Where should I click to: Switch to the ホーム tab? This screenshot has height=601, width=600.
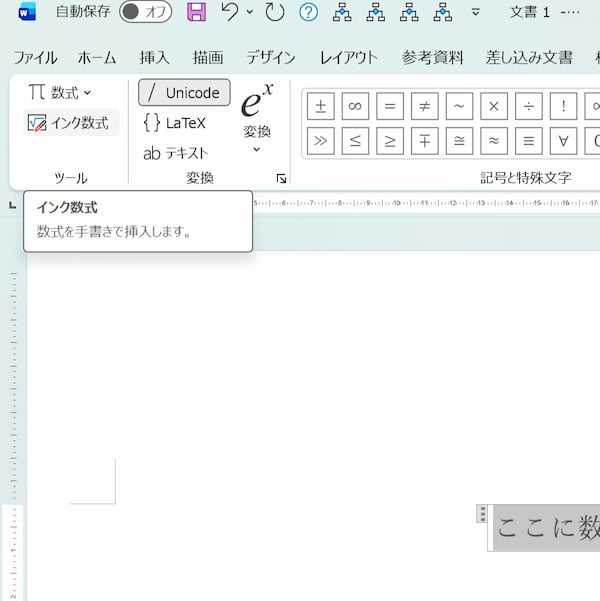(97, 57)
